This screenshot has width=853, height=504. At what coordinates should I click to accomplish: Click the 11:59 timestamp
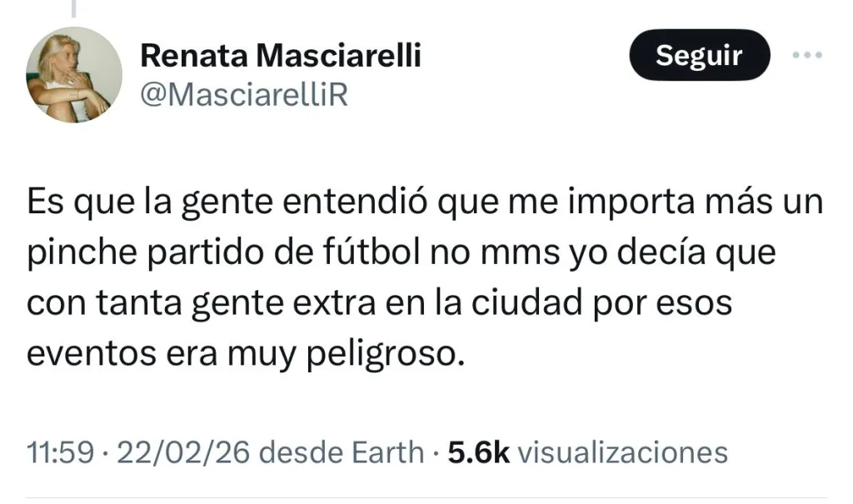point(58,452)
